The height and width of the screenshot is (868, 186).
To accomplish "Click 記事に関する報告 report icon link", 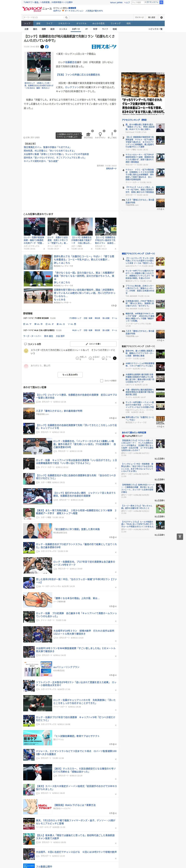I will coord(31,137).
